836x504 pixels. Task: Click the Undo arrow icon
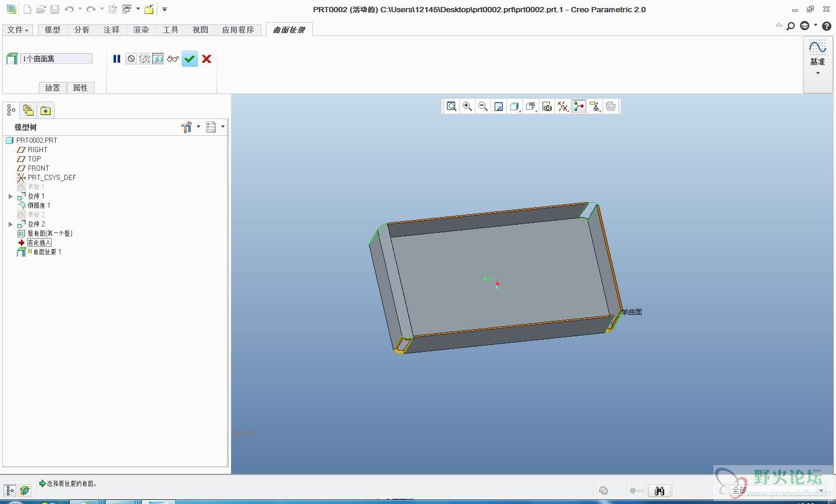pyautogui.click(x=69, y=9)
